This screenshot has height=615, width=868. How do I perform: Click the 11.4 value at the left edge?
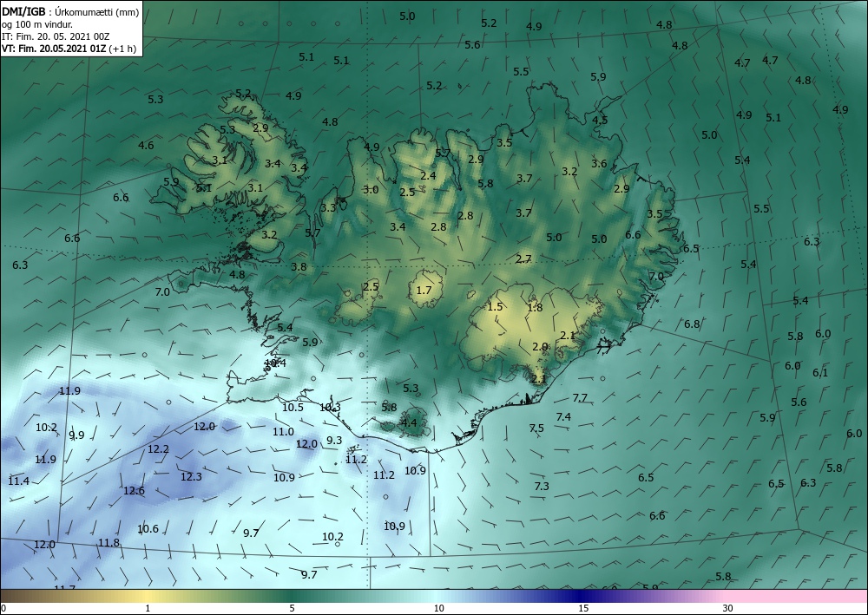pyautogui.click(x=18, y=481)
